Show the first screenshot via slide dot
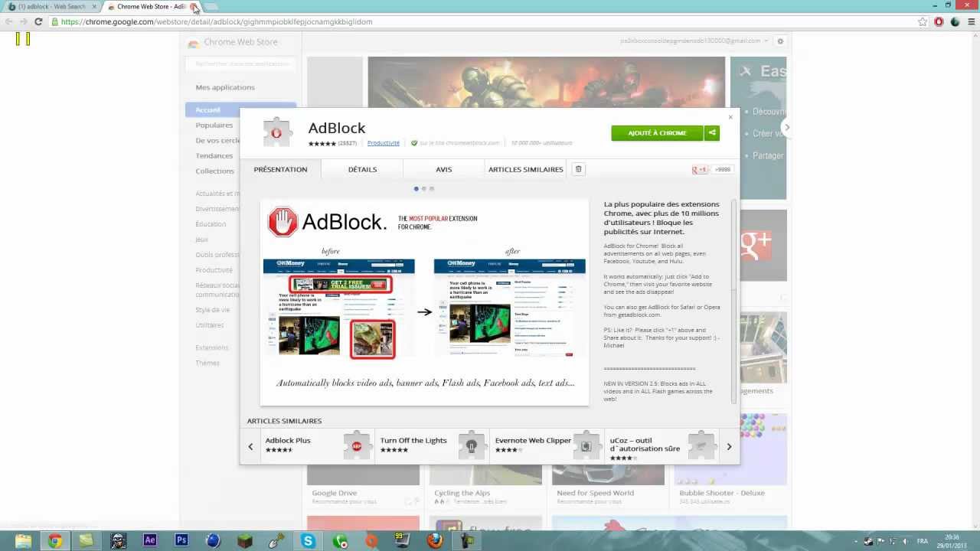Image resolution: width=980 pixels, height=551 pixels. click(416, 188)
